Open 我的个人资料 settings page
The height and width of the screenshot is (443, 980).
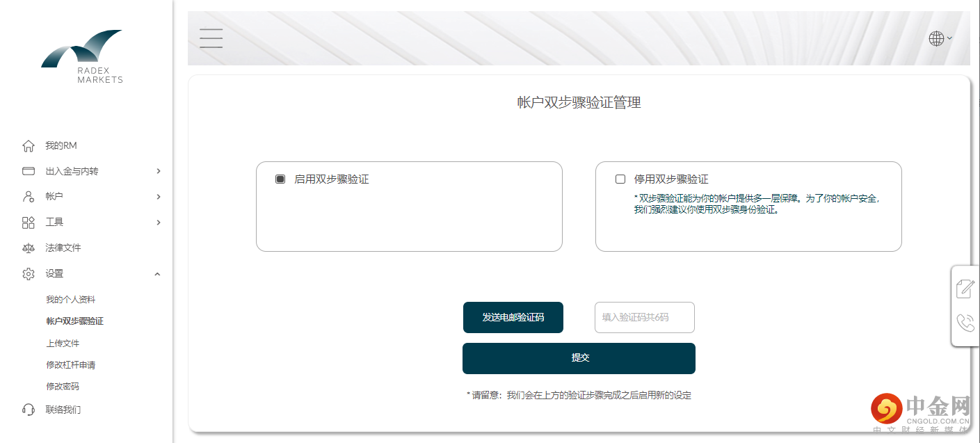click(x=72, y=299)
